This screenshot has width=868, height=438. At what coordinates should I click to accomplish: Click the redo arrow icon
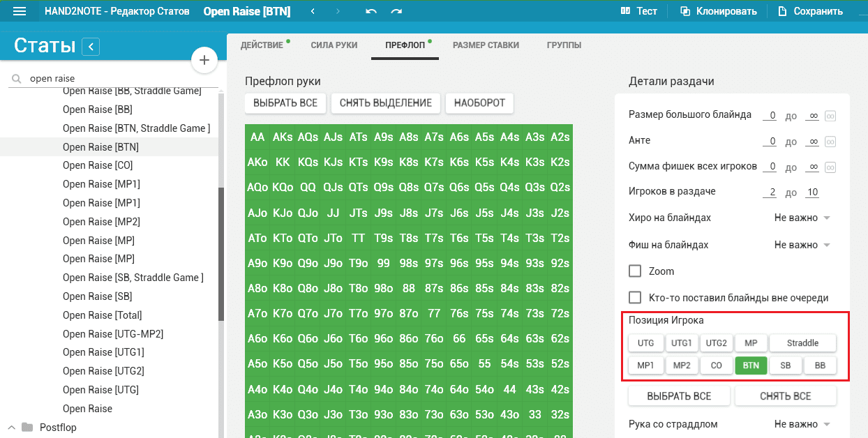(x=396, y=11)
